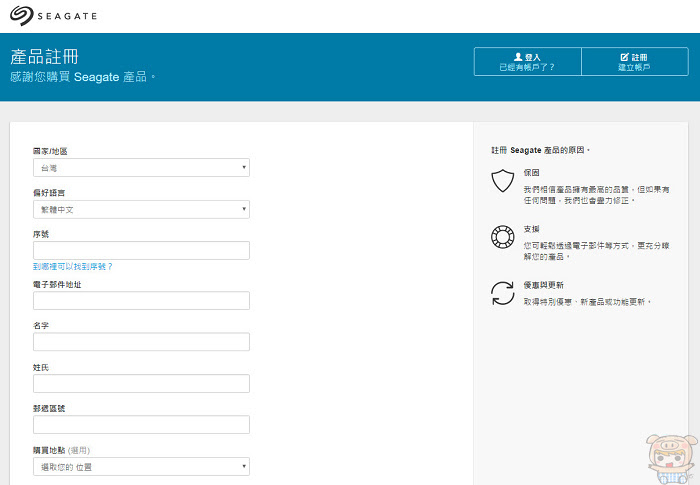
Task: Focus the 姓氏 input field
Action: click(x=141, y=384)
